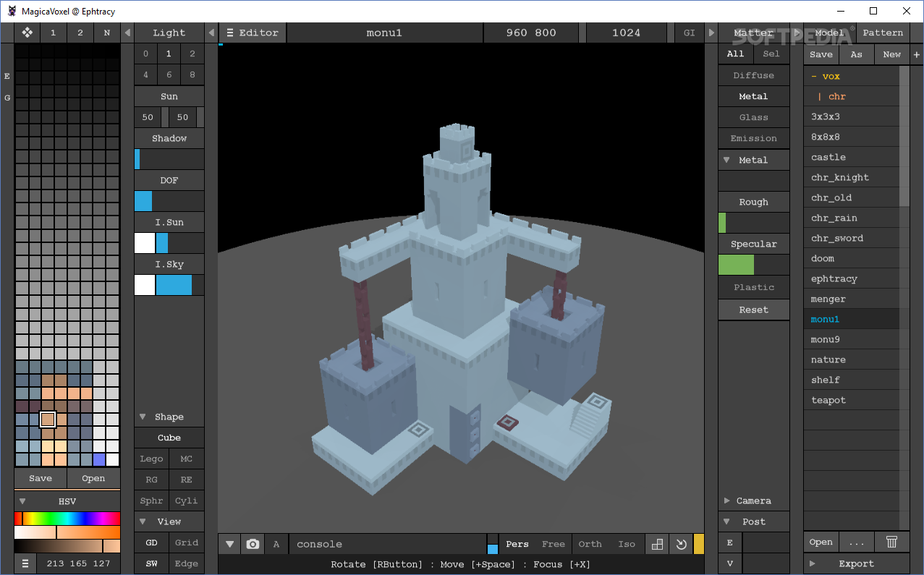Adjust the hue rainbow slider
924x575 pixels.
(x=67, y=518)
